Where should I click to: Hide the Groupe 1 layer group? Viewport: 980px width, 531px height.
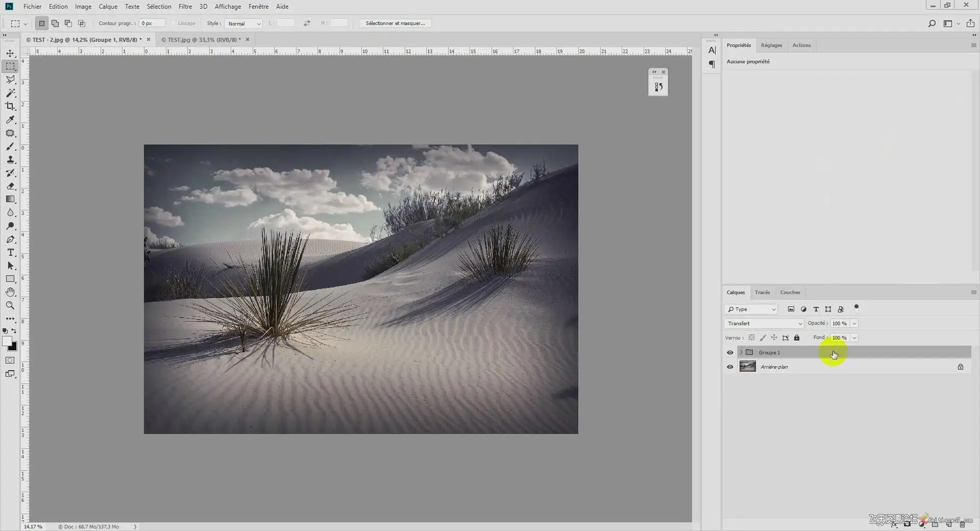click(x=730, y=353)
